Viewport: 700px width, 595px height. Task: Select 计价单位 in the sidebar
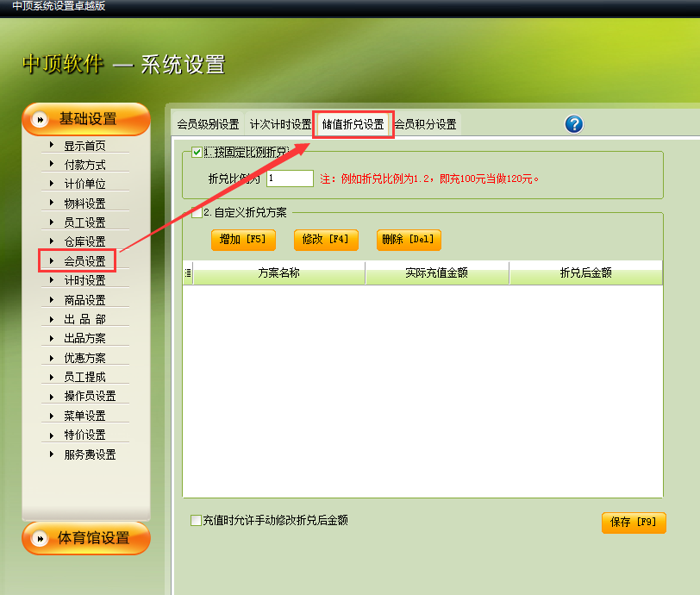(x=84, y=184)
